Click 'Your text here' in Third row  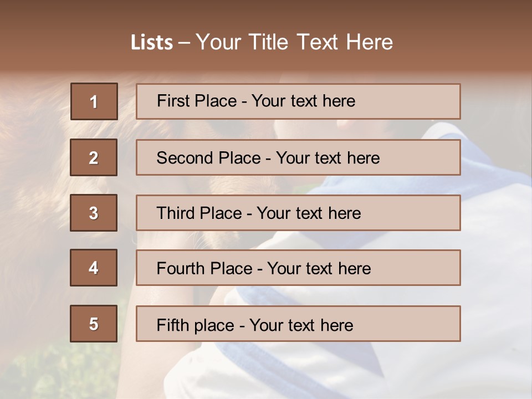309,213
